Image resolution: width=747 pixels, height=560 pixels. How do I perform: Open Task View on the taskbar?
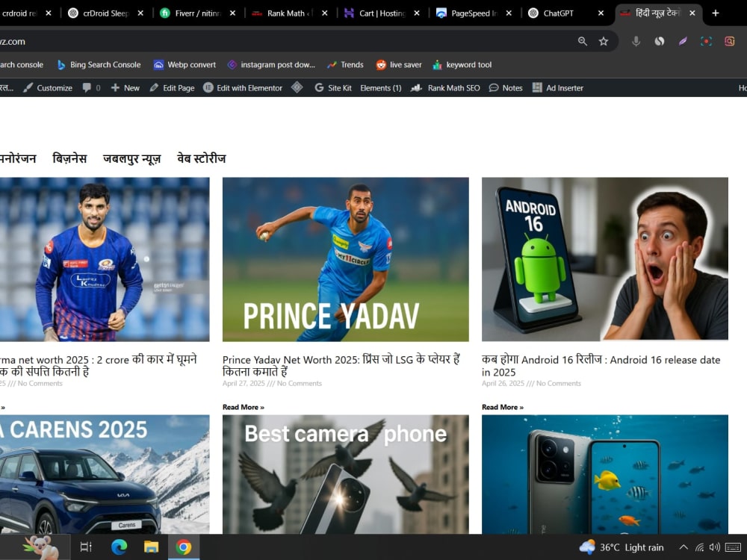pyautogui.click(x=86, y=547)
